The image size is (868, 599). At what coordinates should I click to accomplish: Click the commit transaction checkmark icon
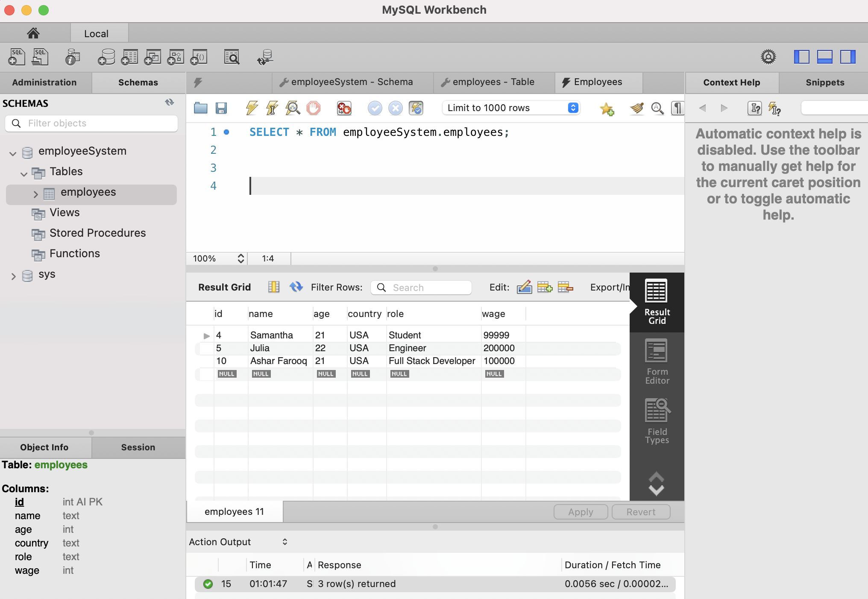tap(375, 108)
